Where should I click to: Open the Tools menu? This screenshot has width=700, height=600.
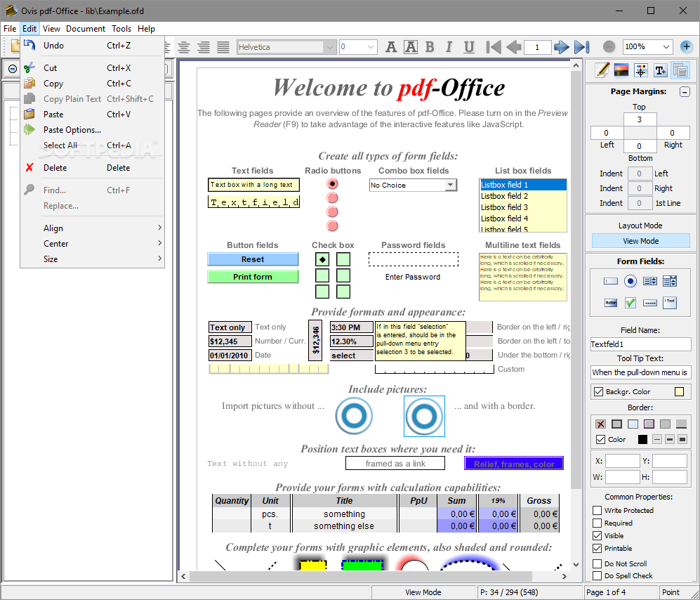pyautogui.click(x=121, y=29)
